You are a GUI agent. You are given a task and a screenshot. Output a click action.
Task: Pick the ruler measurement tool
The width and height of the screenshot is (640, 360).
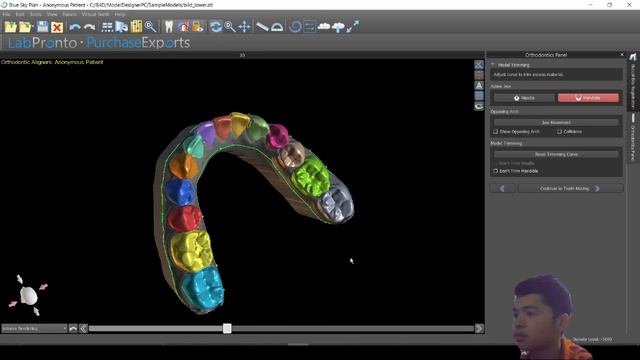coord(262,27)
